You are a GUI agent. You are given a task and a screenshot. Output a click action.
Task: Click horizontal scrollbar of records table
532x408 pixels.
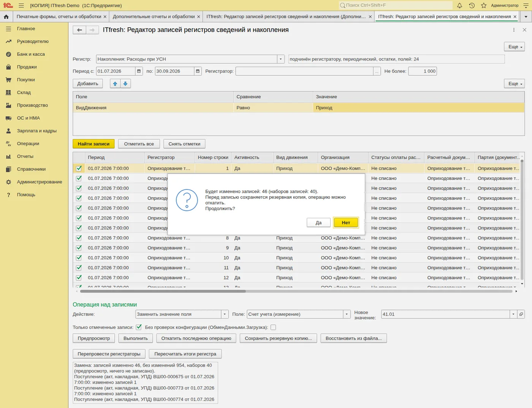click(163, 291)
